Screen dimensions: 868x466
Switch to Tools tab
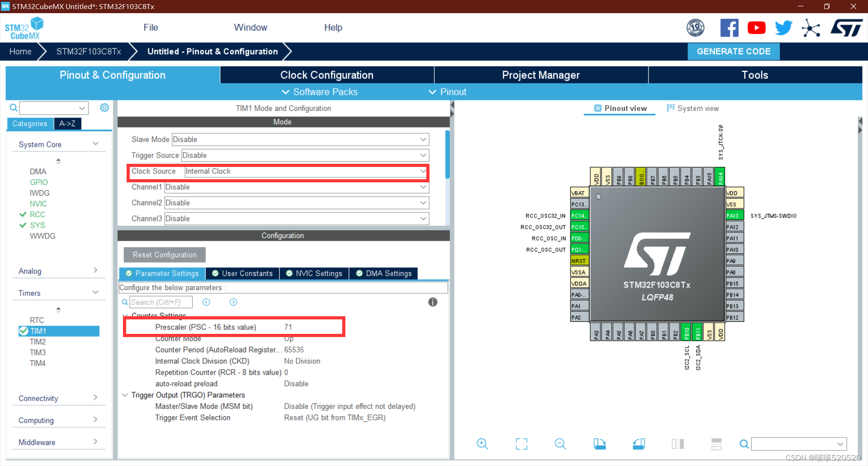755,75
